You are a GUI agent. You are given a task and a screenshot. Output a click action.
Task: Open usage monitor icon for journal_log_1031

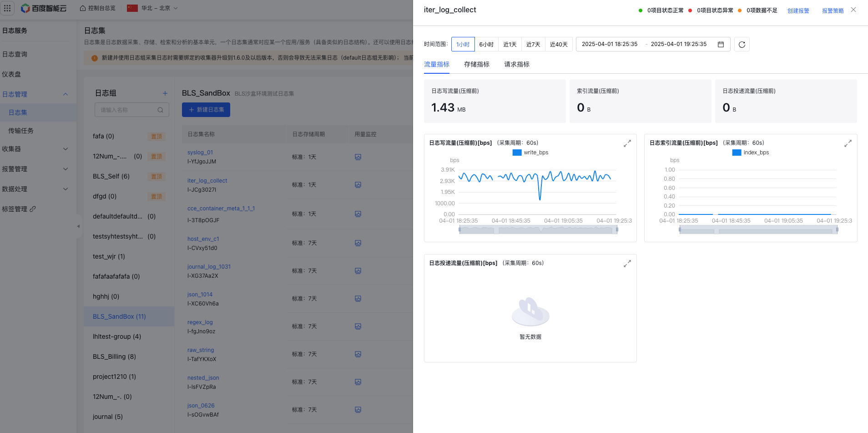coord(358,271)
